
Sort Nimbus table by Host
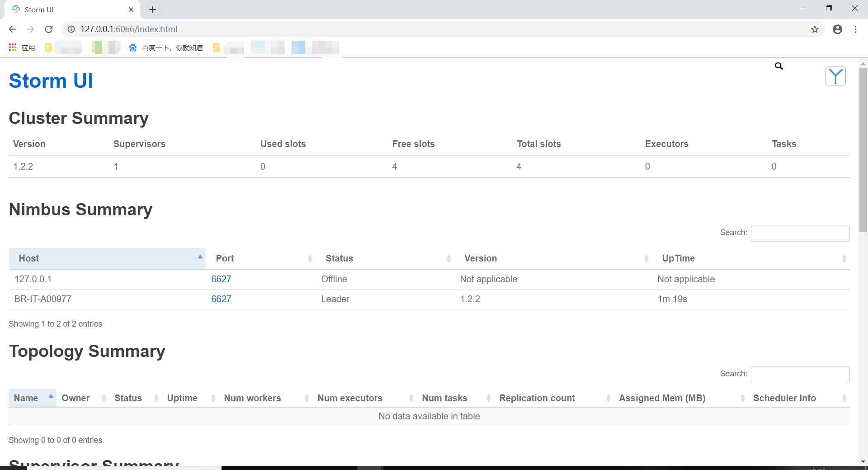(x=107, y=258)
